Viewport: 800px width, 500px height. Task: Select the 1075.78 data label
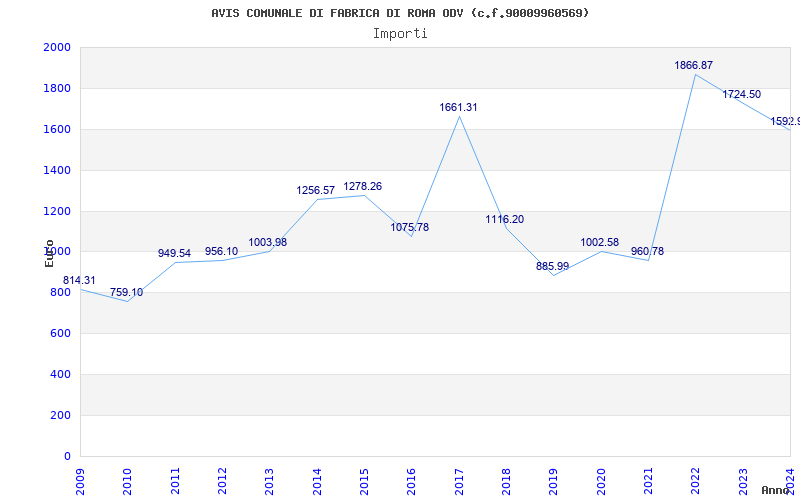pos(410,228)
